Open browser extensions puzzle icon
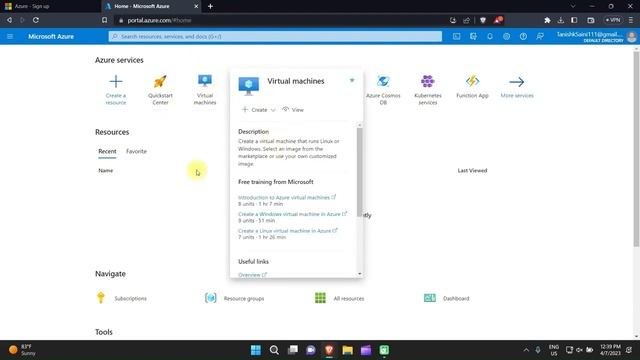The width and height of the screenshot is (640, 360). pyautogui.click(x=547, y=20)
